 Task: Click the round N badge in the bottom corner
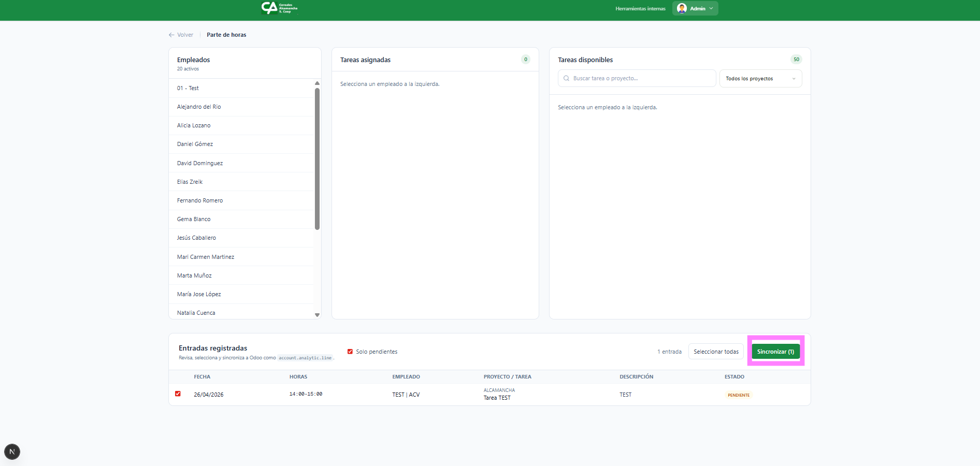[12, 452]
